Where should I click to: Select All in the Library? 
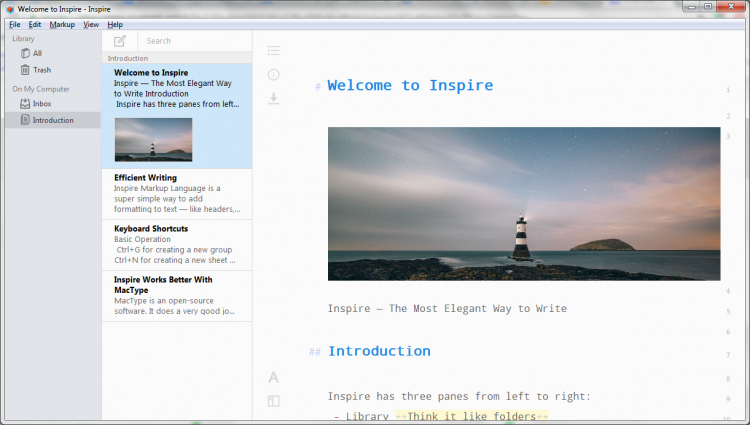point(53,53)
